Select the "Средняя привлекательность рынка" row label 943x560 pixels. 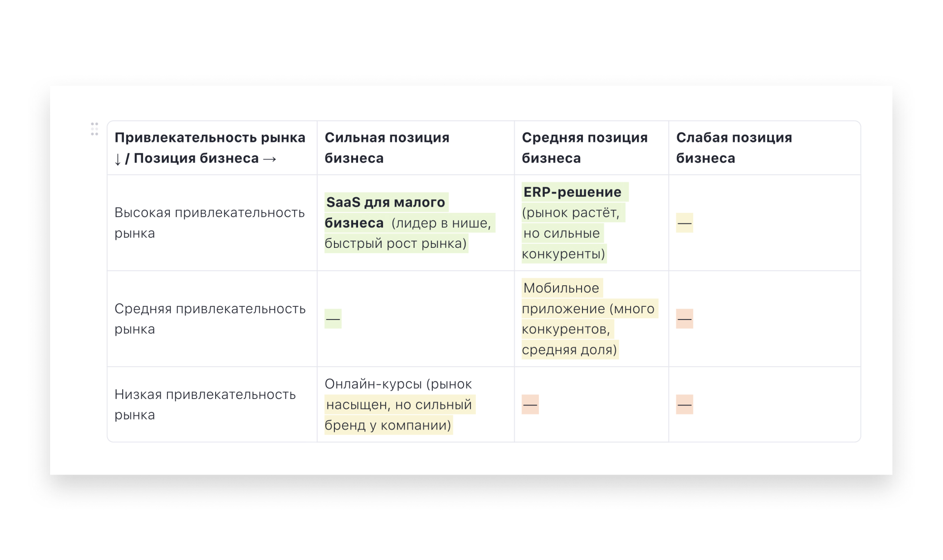click(210, 319)
